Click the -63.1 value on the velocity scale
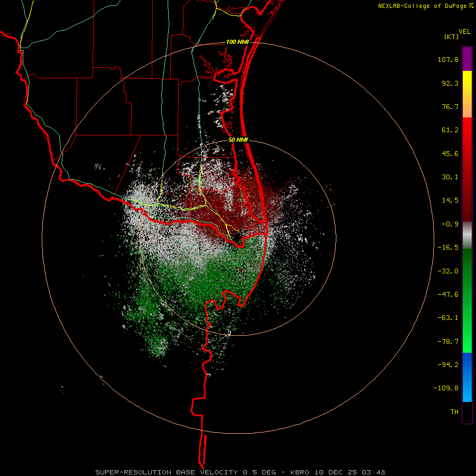Viewport: 476px width, 476px height. coord(448,318)
